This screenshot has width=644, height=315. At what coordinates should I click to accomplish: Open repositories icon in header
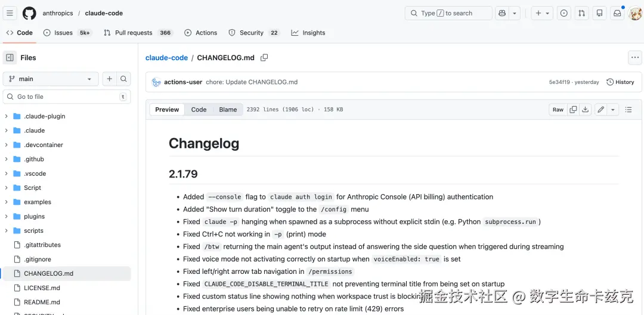(x=599, y=13)
